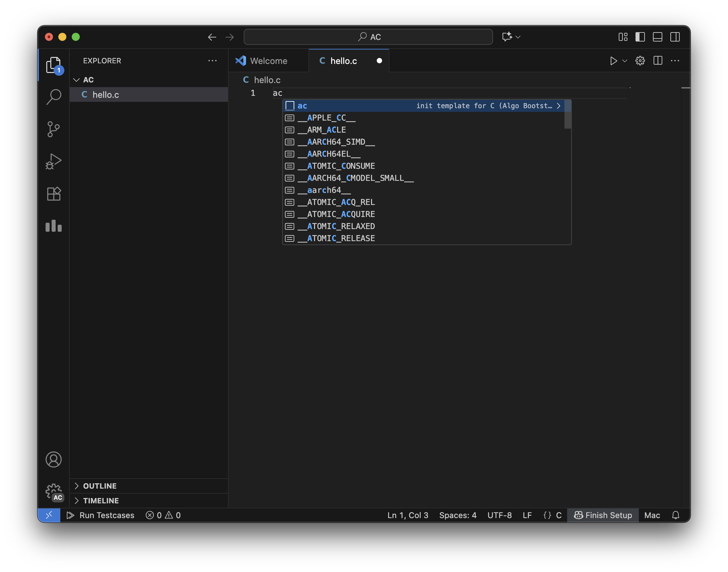Open the Search view in activity bar
Viewport: 728px width, 572px height.
point(54,97)
